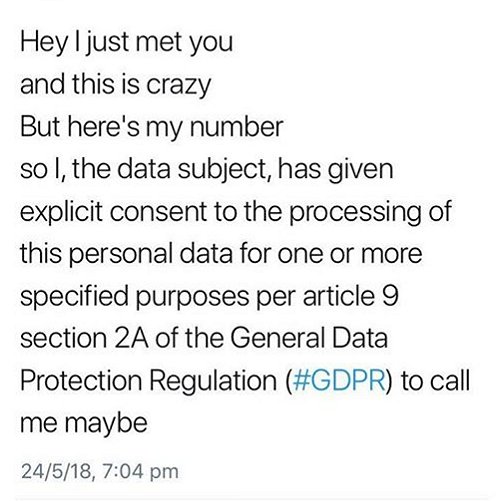Image resolution: width=500 pixels, height=501 pixels.
Task: Click the words 'Protection Regulation'
Action: (x=149, y=381)
